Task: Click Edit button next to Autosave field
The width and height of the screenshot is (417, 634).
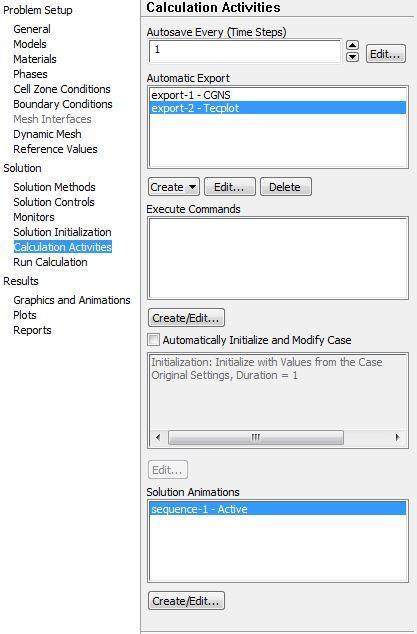Action: pyautogui.click(x=385, y=54)
